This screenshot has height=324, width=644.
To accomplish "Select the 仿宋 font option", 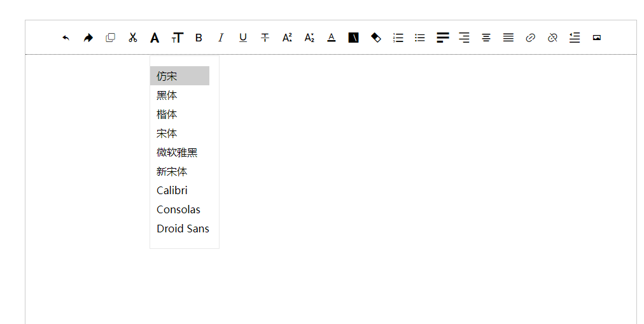I will pyautogui.click(x=179, y=76).
